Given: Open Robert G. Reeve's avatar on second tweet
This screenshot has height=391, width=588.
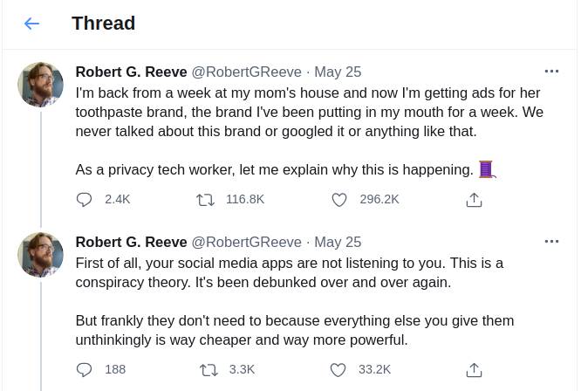Looking at the screenshot, I should pyautogui.click(x=40, y=255).
